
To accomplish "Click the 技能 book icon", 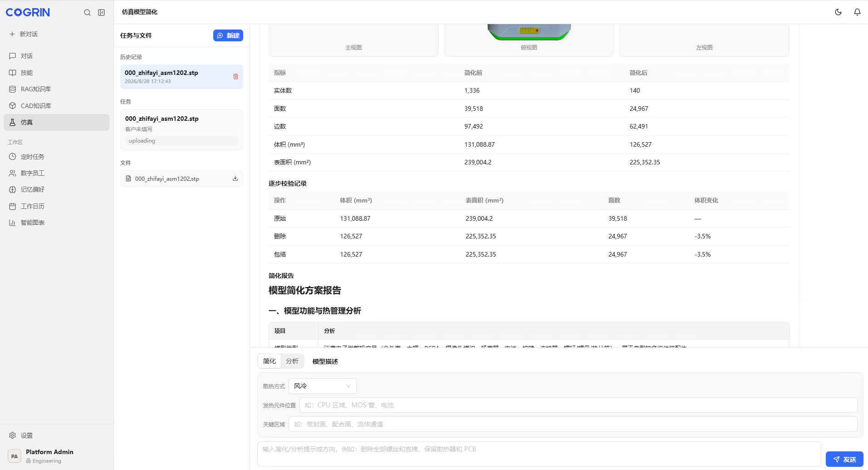I will pyautogui.click(x=13, y=73).
